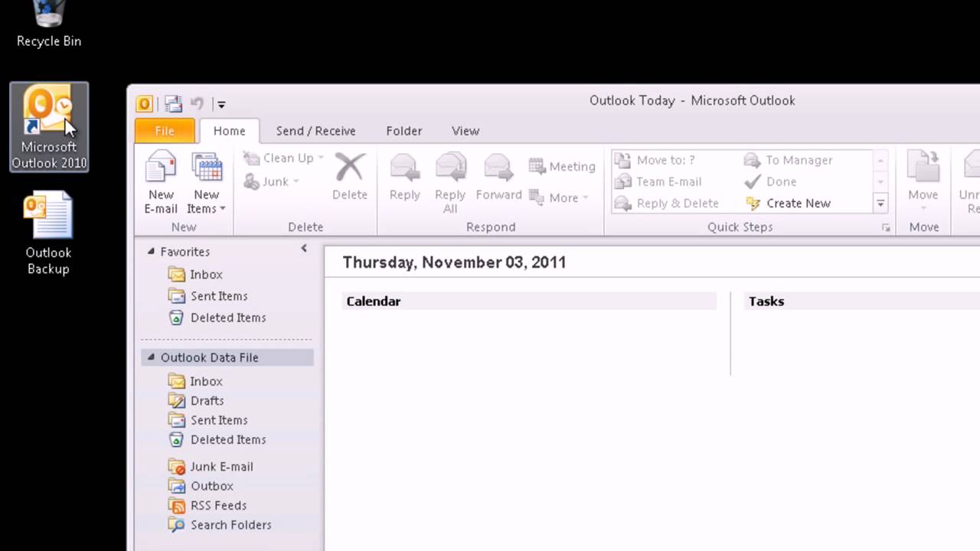Open the Junk E-mail folder
Screen dimensions: 980x551
[x=211, y=466]
